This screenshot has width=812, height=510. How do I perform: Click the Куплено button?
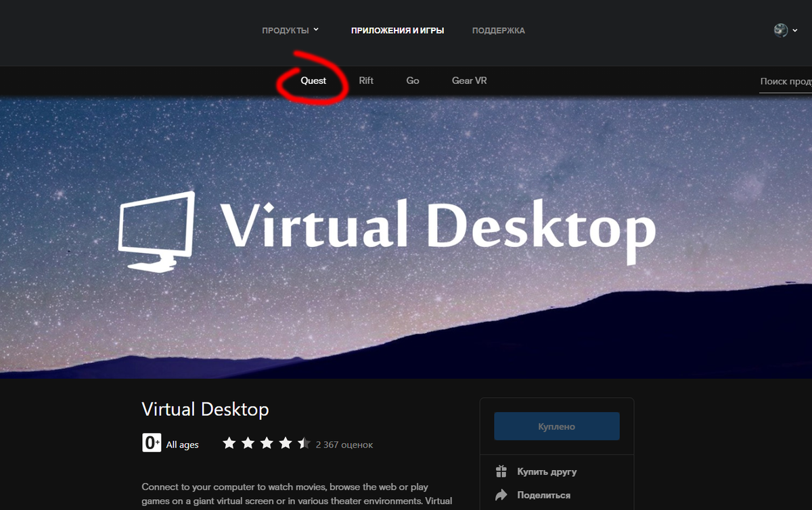[x=557, y=427]
